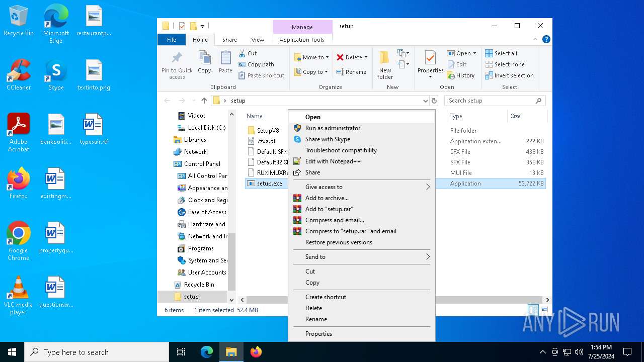Choose Create shortcut in context menu
Viewport: 644px width, 362px height.
click(x=361, y=297)
